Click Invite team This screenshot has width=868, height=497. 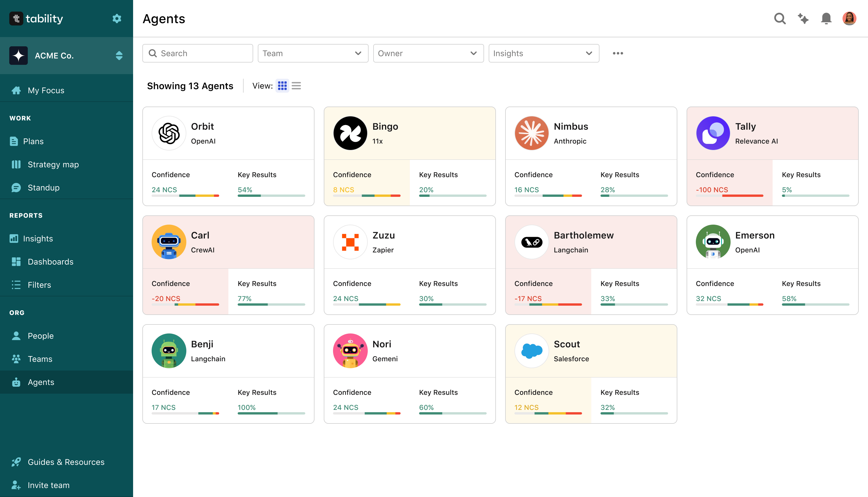click(x=67, y=485)
